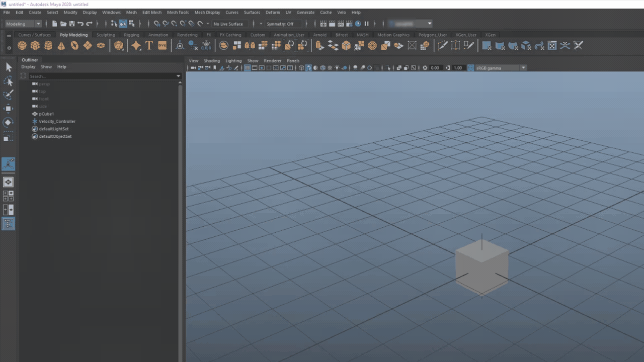This screenshot has width=644, height=362.
Task: Create a polygon plane from the shelf
Action: tap(88, 46)
